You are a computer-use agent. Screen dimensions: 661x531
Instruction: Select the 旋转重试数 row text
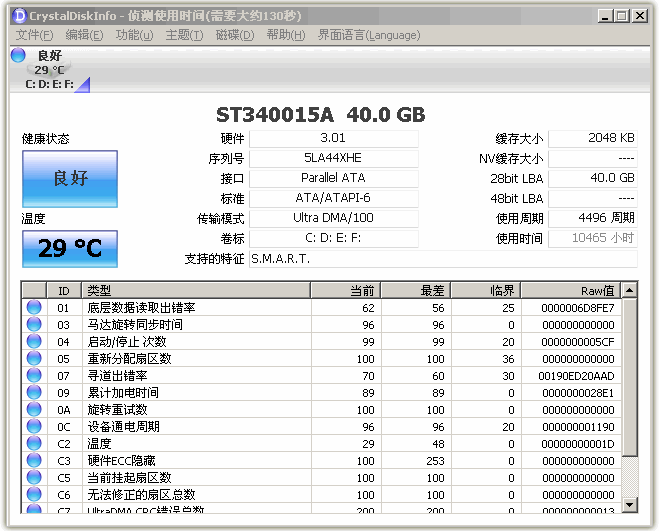coord(117,410)
